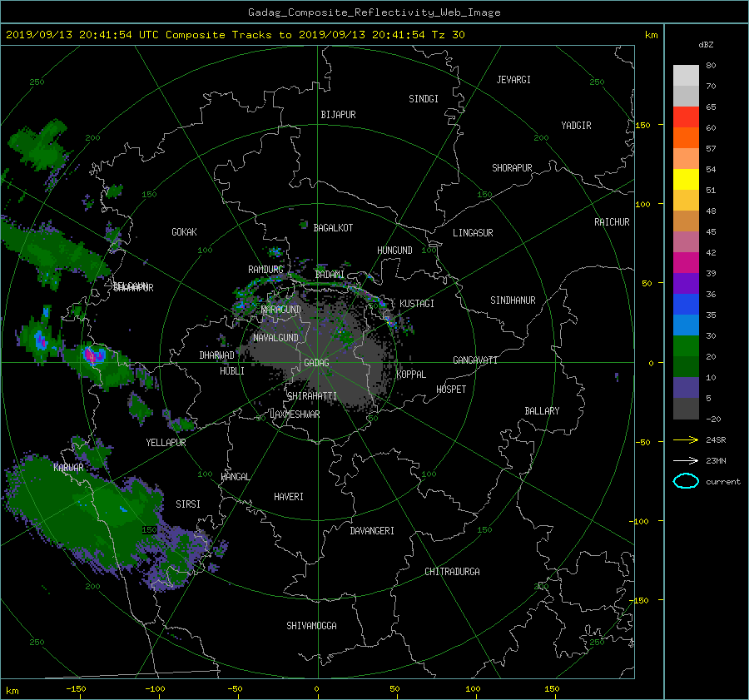749x700 pixels.
Task: Pick the light gray 70-80 dBZ swatch
Action: [x=686, y=76]
